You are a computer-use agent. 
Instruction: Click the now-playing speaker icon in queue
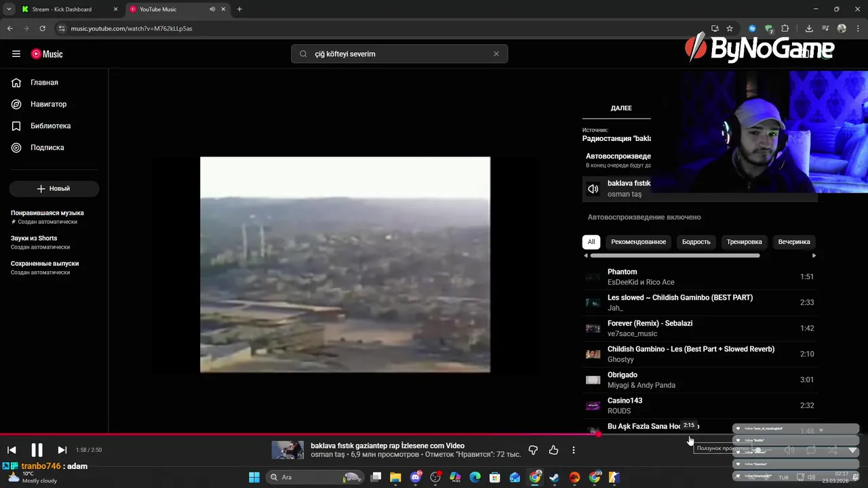593,189
